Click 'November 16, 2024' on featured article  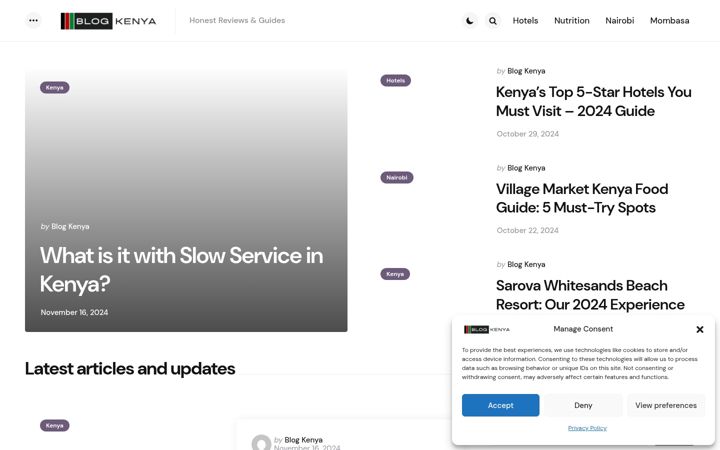coord(74,312)
